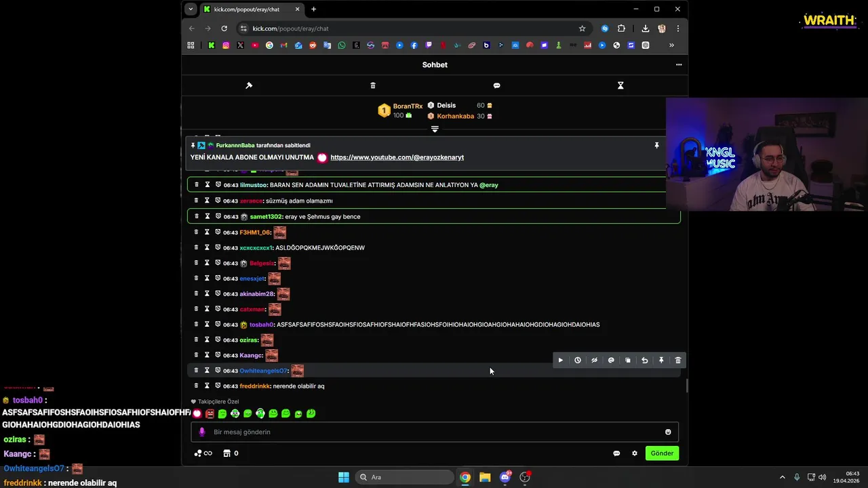The width and height of the screenshot is (868, 488).
Task: Open a new browser tab
Action: tap(313, 9)
